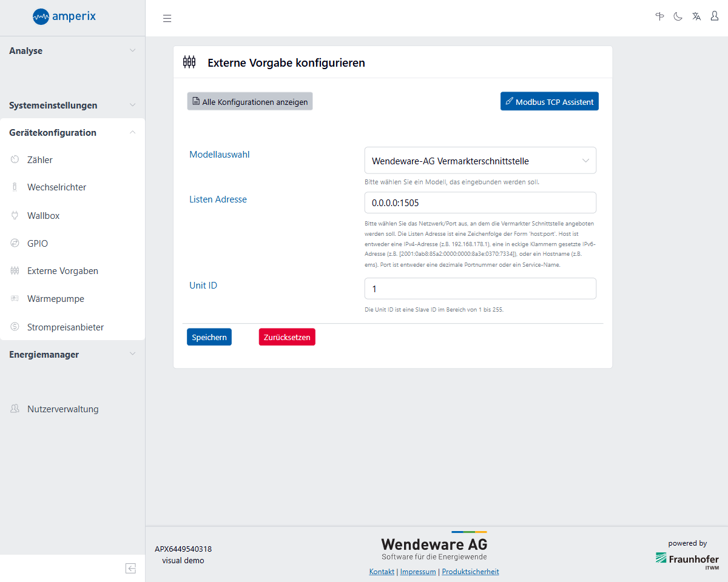Click the Listen Adresse input field
The image size is (728, 582).
(480, 203)
